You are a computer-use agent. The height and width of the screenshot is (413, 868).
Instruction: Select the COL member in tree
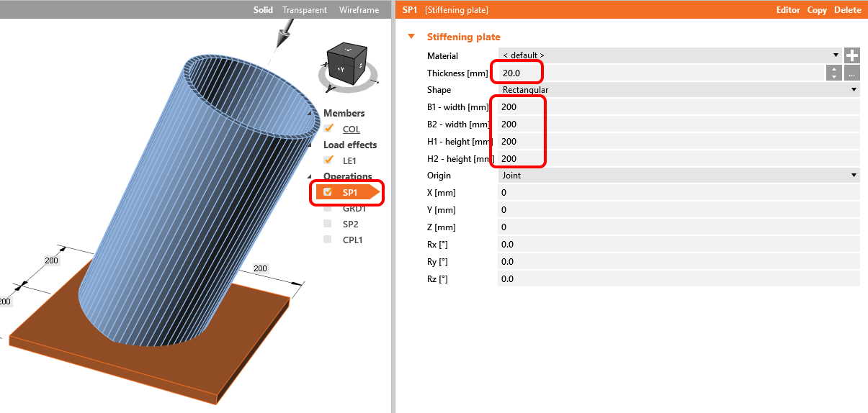click(352, 130)
